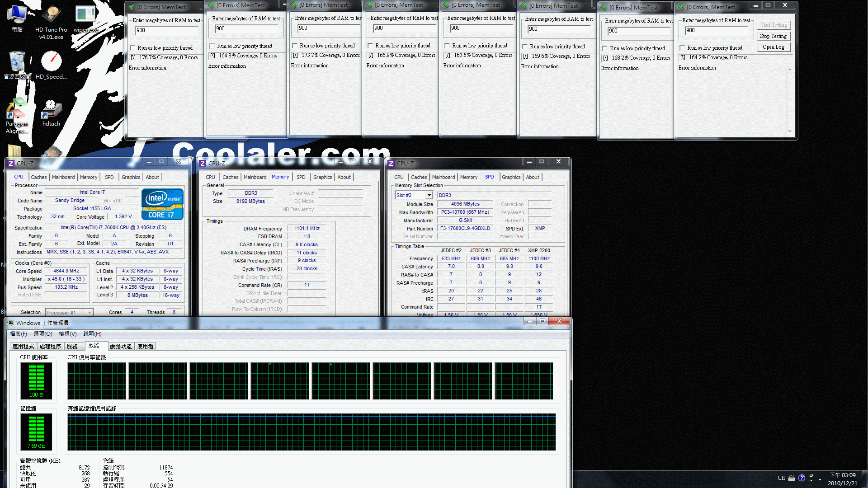Click the first MemTest window title icon
The width and height of the screenshot is (868, 488).
coord(132,7)
